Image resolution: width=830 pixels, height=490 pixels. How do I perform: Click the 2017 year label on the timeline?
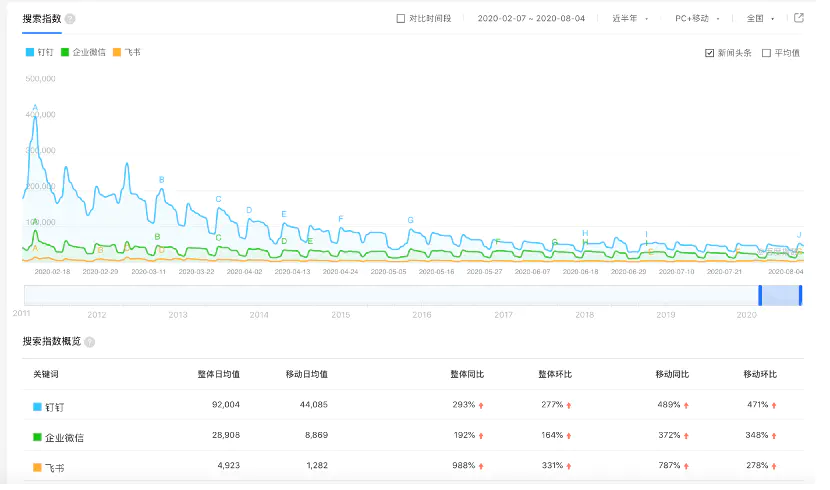pyautogui.click(x=503, y=315)
